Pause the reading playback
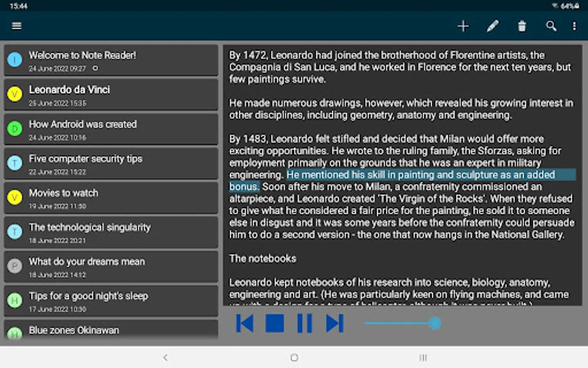 point(305,323)
